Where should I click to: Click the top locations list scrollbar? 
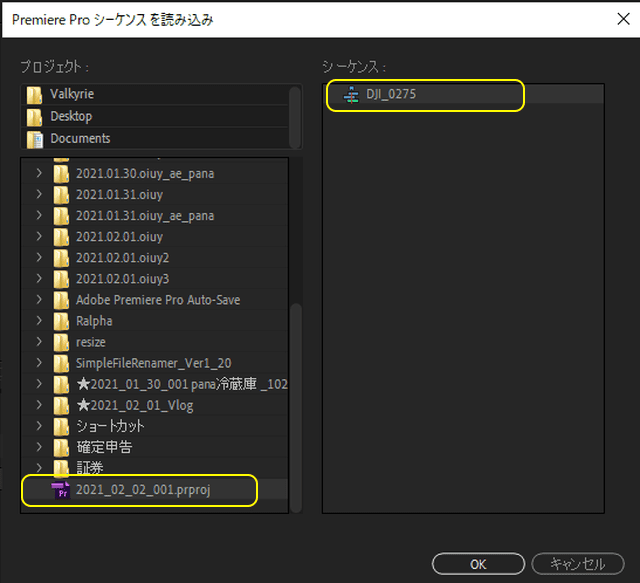[x=295, y=117]
